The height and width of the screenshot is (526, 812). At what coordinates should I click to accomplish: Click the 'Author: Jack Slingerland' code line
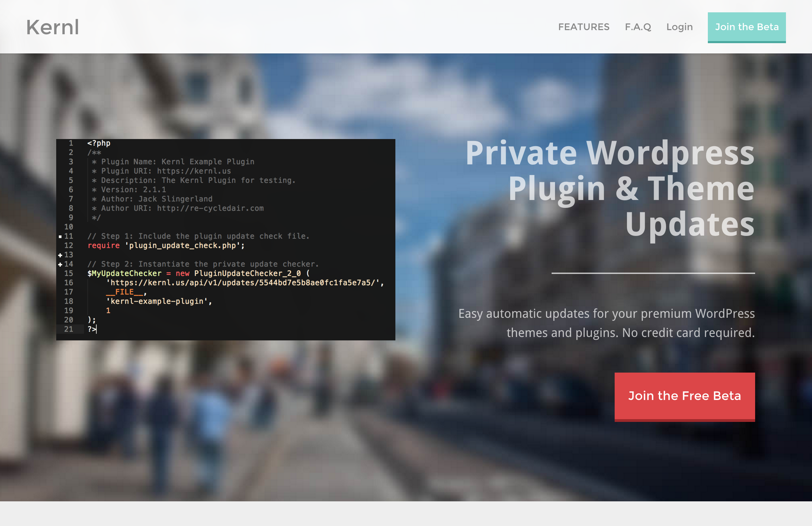pyautogui.click(x=152, y=199)
